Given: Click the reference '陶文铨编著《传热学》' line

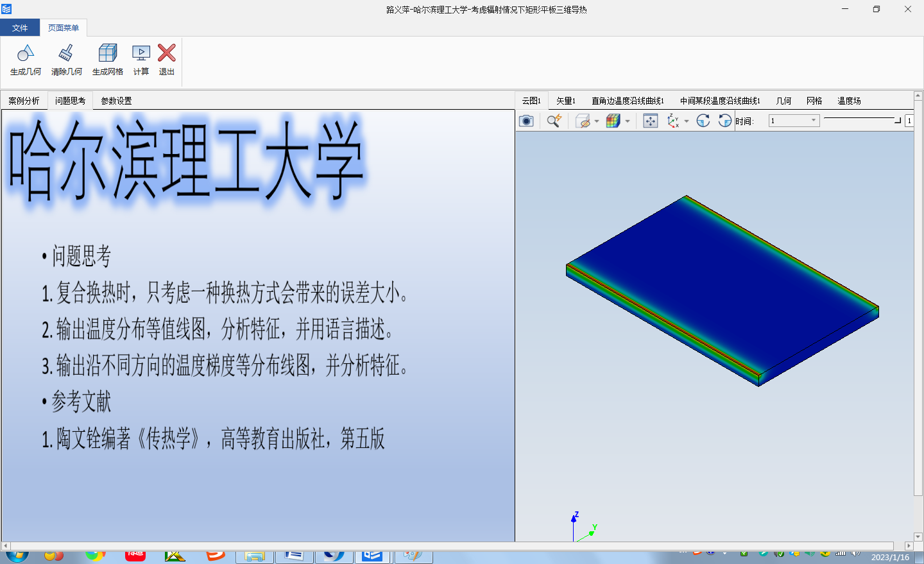Looking at the screenshot, I should 213,439.
